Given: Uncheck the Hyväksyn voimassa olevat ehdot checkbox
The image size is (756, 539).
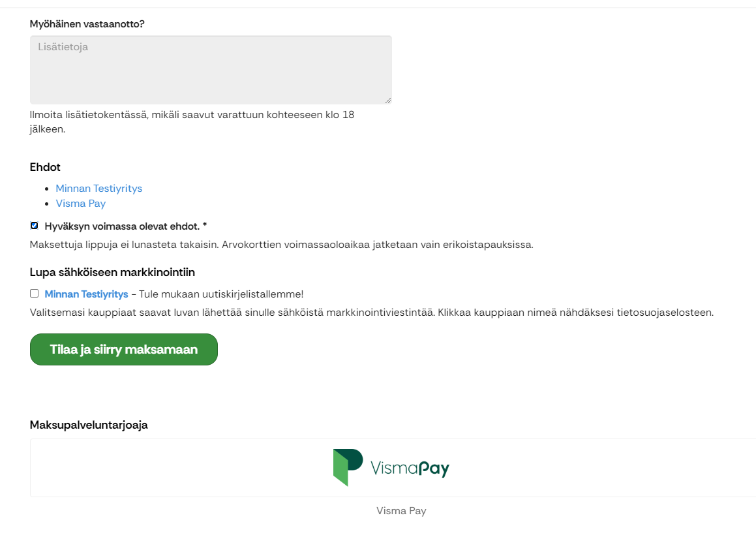Looking at the screenshot, I should [34, 225].
